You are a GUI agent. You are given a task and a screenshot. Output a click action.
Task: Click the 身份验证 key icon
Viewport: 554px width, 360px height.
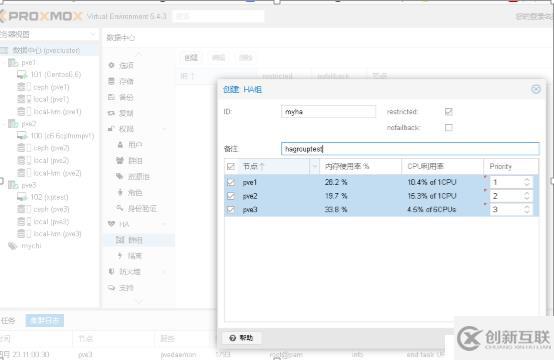click(120, 208)
